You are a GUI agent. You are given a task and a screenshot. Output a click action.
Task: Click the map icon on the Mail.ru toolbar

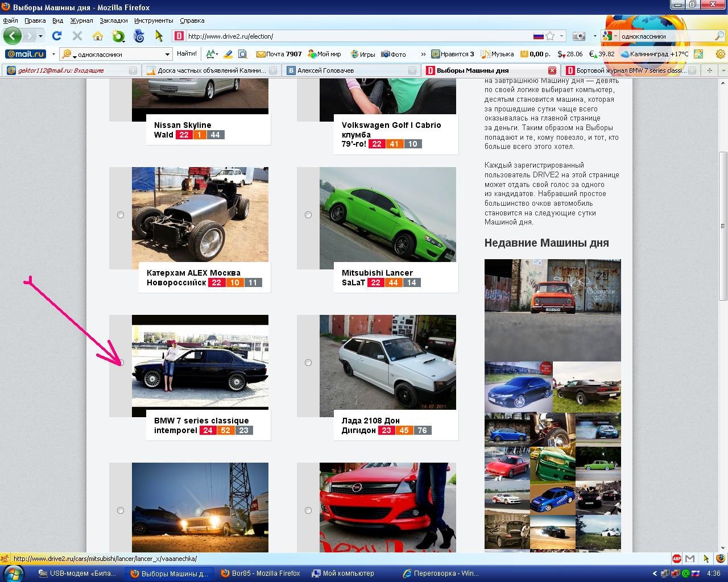coord(698,54)
